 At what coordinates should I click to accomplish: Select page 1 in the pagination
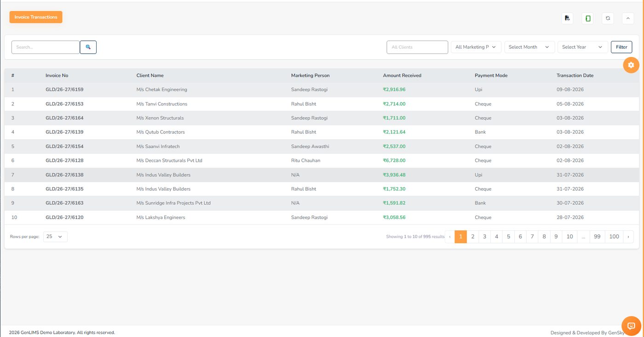point(460,237)
